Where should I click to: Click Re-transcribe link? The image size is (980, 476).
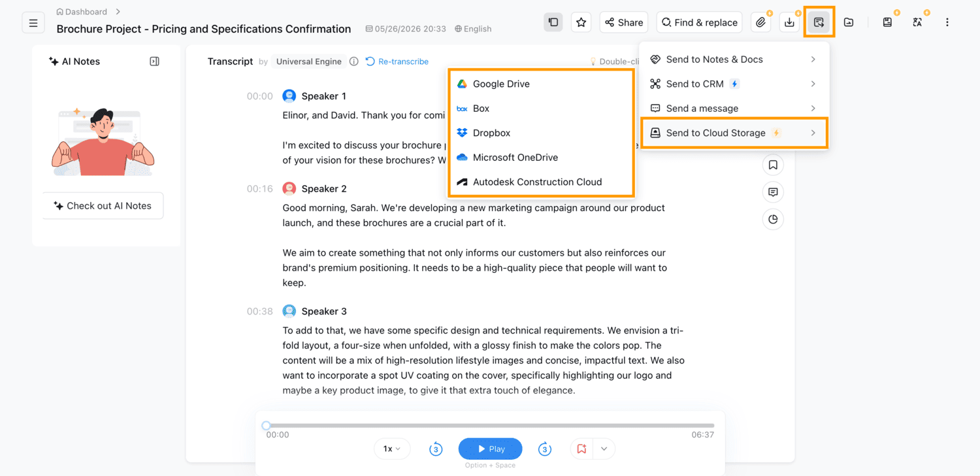pyautogui.click(x=397, y=61)
